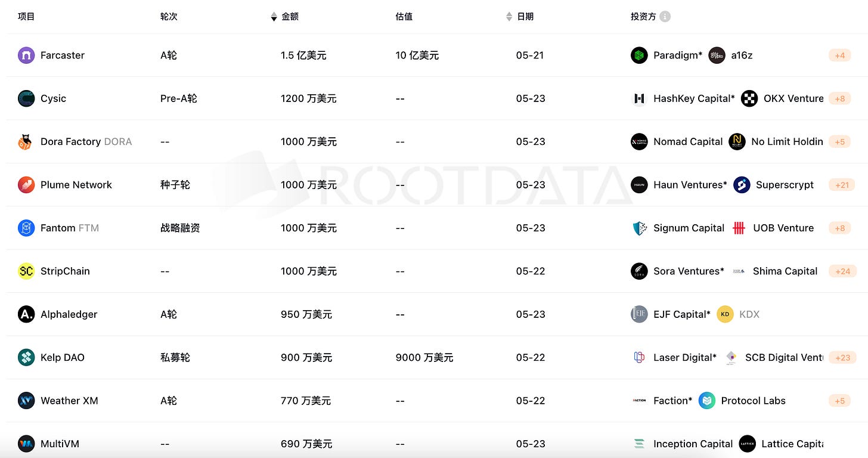
Task: Select the KDX yellow logo
Action: 725,314
